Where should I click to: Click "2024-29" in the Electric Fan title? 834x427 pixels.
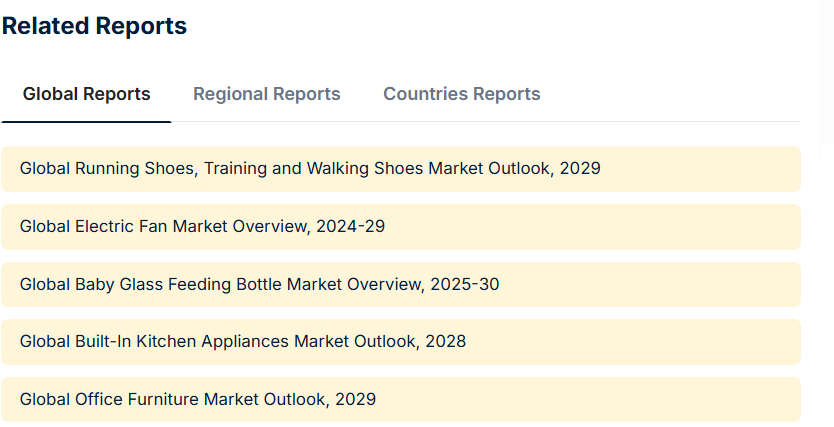coord(351,227)
